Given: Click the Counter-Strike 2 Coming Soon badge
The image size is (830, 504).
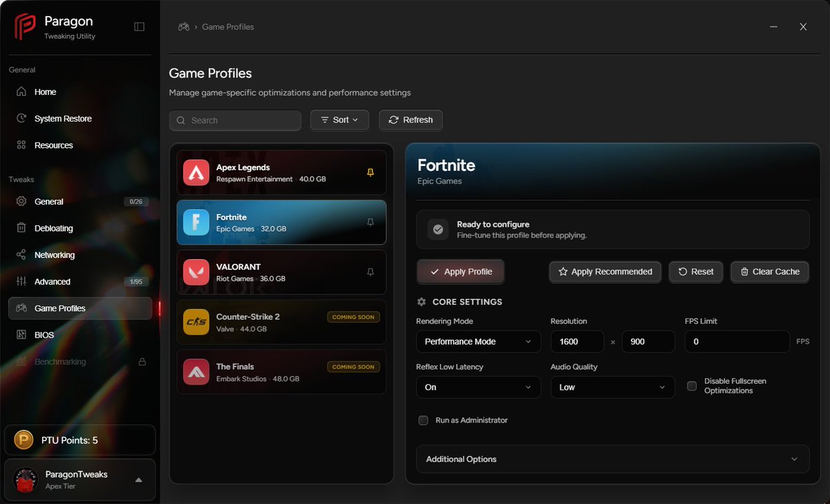Looking at the screenshot, I should tap(353, 317).
